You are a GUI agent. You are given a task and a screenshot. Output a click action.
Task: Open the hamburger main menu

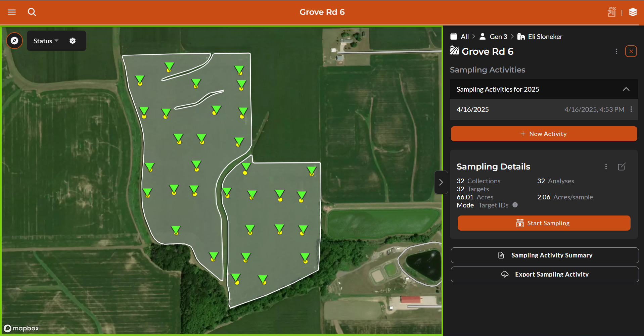point(12,12)
